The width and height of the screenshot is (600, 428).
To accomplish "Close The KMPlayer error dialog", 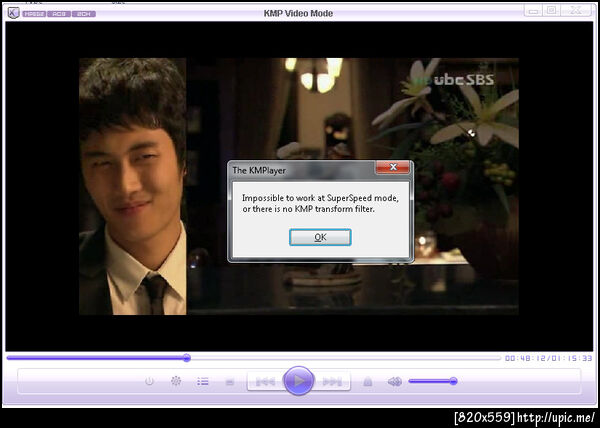I will tap(393, 167).
